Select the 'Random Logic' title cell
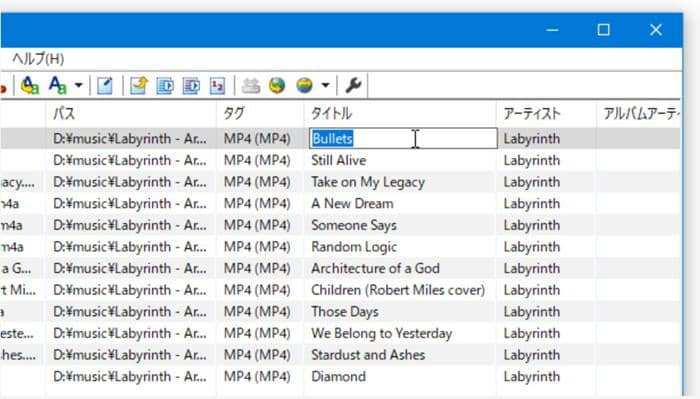Screen dimensions: 700x399 [x=354, y=247]
